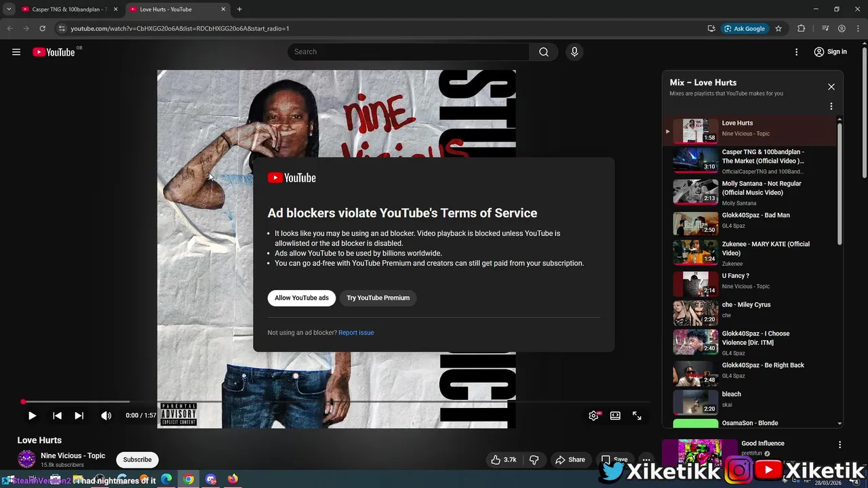Click the mix list scrollbar
Image resolution: width=868 pixels, height=488 pixels.
coord(840,183)
